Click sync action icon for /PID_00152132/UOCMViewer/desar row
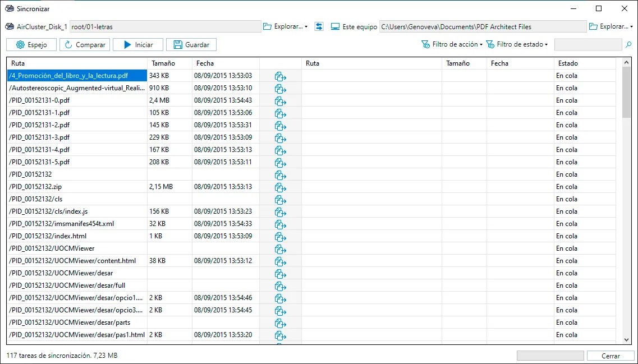638x364 pixels. coord(281,273)
